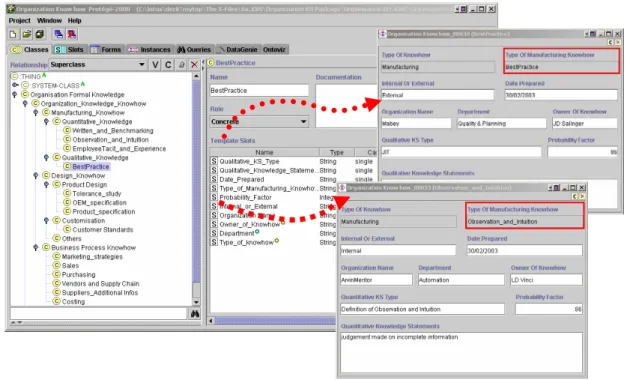Click the blue cascade windows toolbar icon

point(58,34)
